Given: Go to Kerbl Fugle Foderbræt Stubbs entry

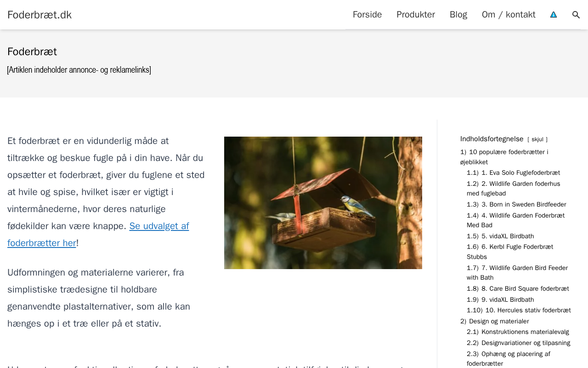Looking at the screenshot, I should [510, 252].
